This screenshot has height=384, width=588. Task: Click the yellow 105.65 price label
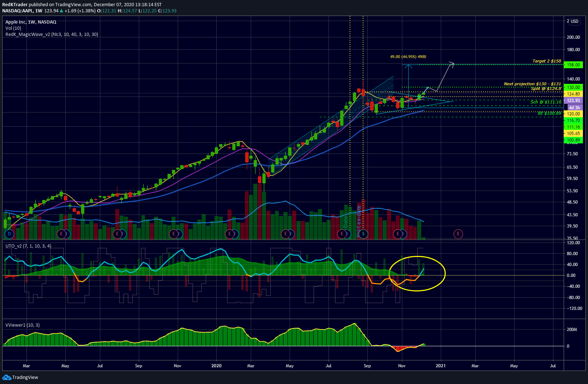pos(573,134)
